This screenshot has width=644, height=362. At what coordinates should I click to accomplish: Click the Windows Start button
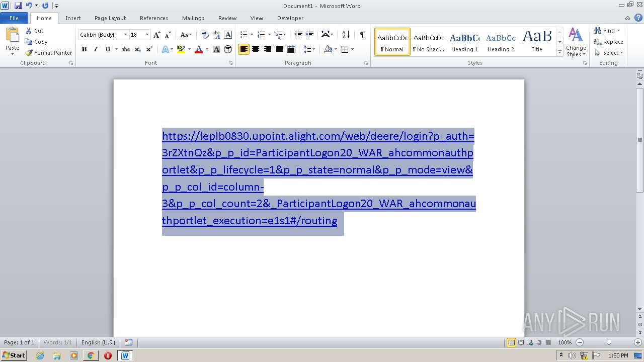(x=14, y=355)
